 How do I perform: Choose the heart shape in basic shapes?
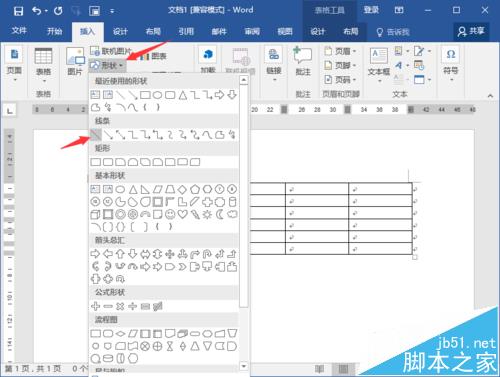pyautogui.click(x=183, y=214)
